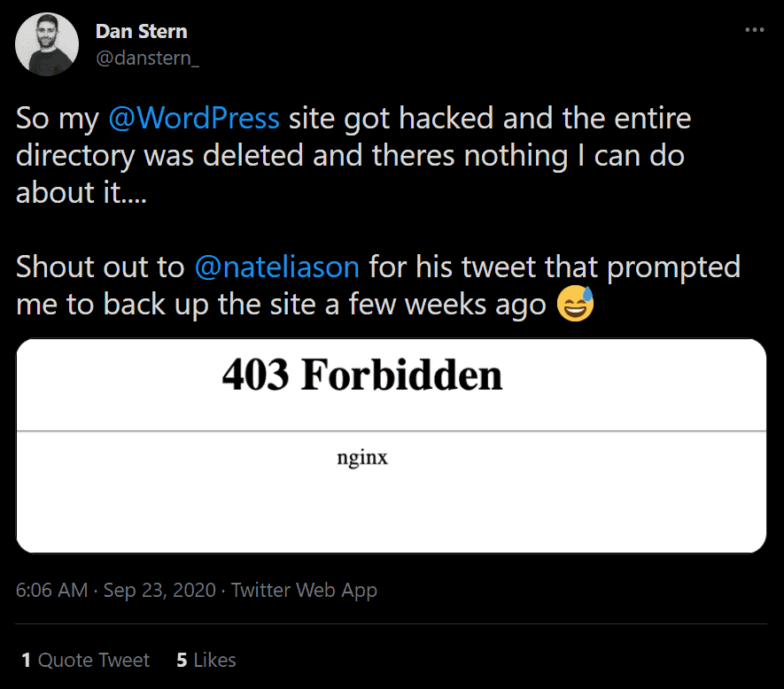Click the nginx text inside the attached image
The image size is (784, 689).
point(362,459)
